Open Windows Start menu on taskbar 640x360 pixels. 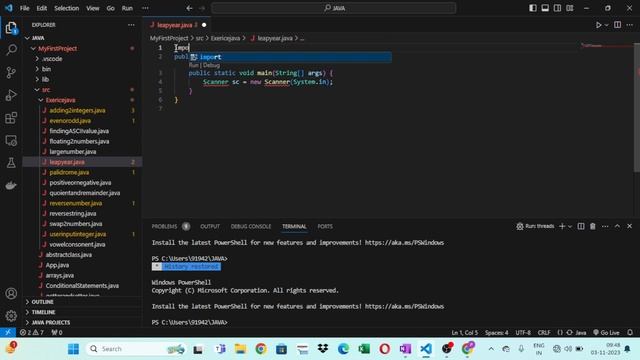pyautogui.click(x=73, y=349)
